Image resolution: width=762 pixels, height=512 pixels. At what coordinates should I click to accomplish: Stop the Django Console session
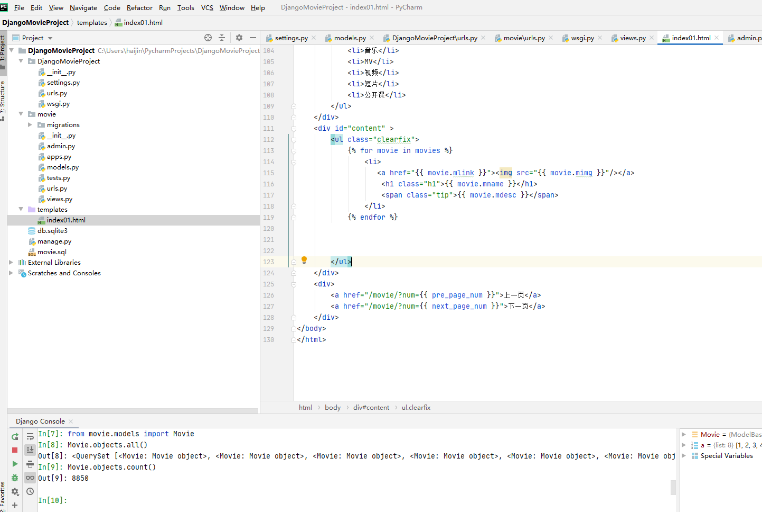pos(15,450)
